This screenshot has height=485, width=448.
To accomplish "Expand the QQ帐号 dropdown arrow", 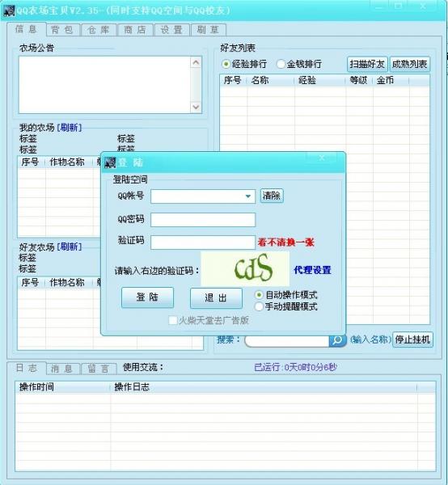I will 247,196.
